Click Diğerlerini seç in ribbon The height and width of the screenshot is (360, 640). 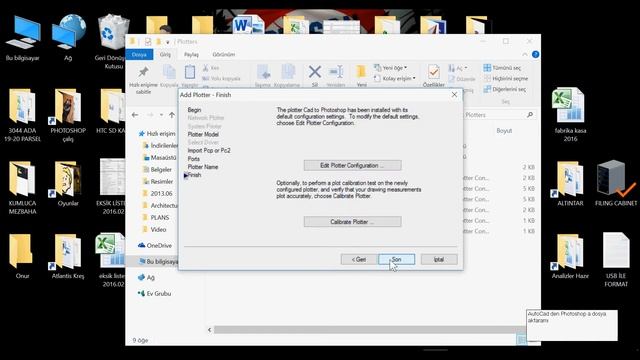[x=504, y=89]
